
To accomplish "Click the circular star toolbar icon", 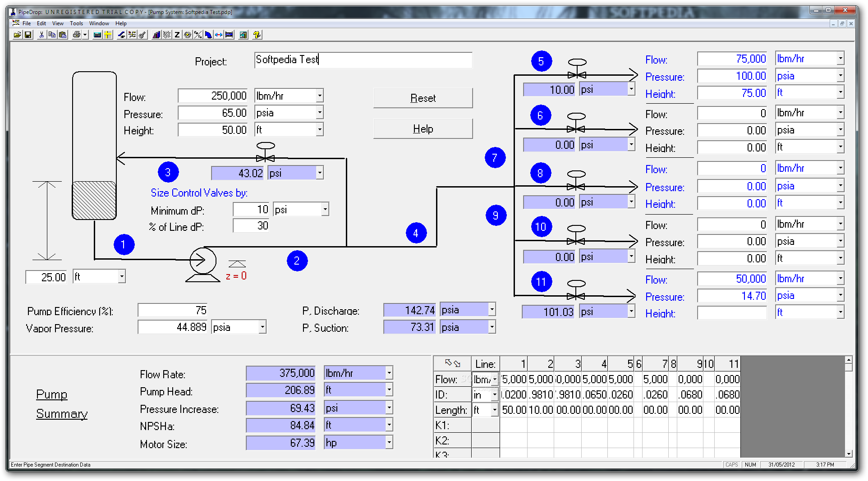I will point(188,35).
